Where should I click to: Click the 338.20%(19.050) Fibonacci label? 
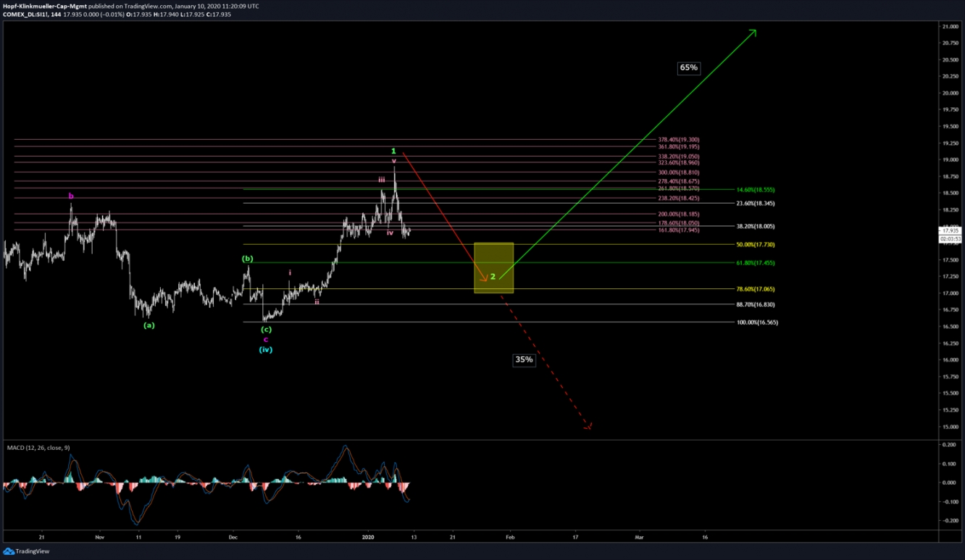[679, 156]
